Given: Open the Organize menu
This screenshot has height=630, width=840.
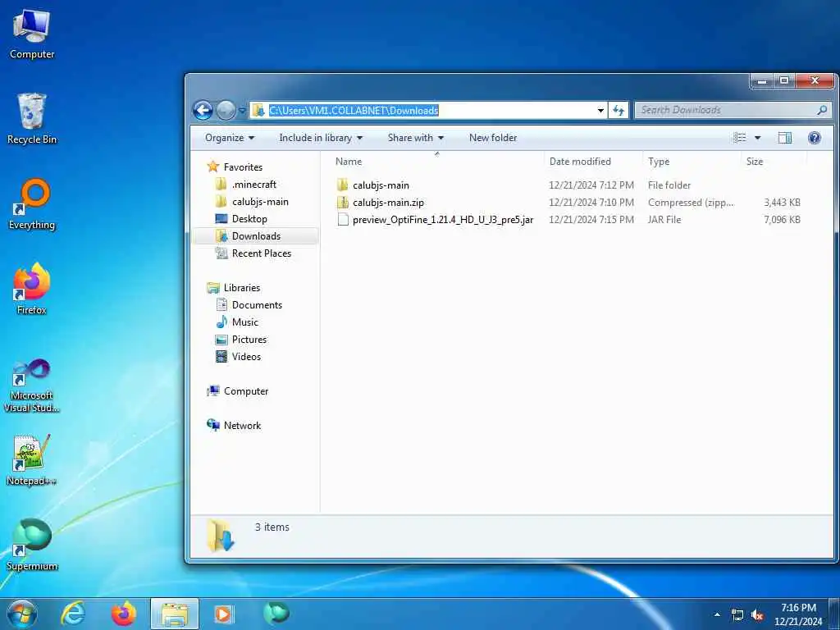Looking at the screenshot, I should tap(230, 138).
